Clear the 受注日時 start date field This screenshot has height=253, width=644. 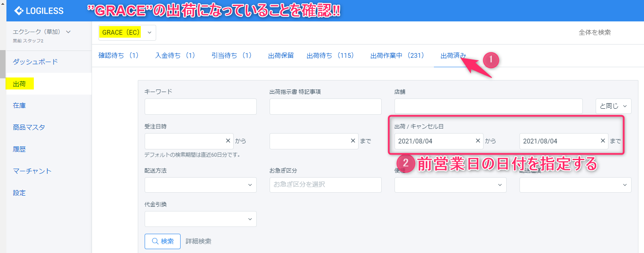coord(228,140)
